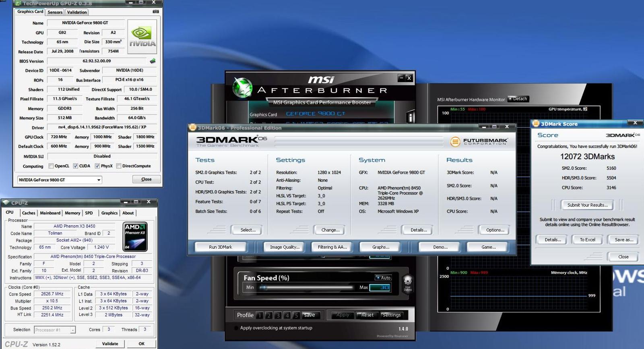Image resolution: width=644 pixels, height=349 pixels.
Task: Click Save as in 3DMark Score window
Action: pyautogui.click(x=623, y=239)
